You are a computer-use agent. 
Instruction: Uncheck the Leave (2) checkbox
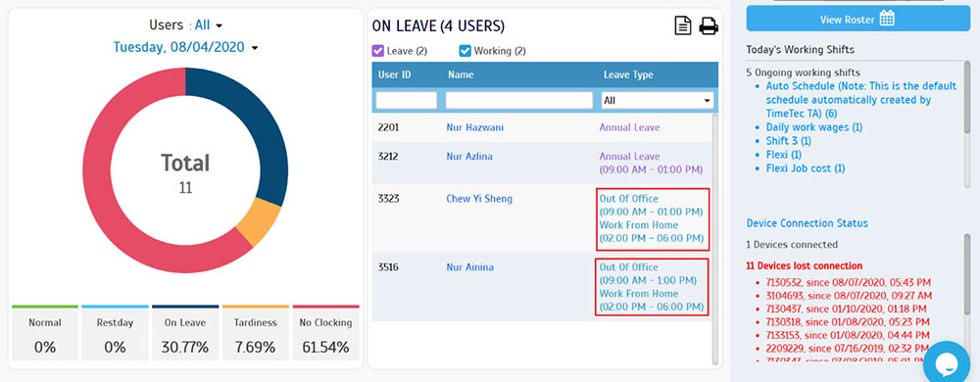[377, 51]
